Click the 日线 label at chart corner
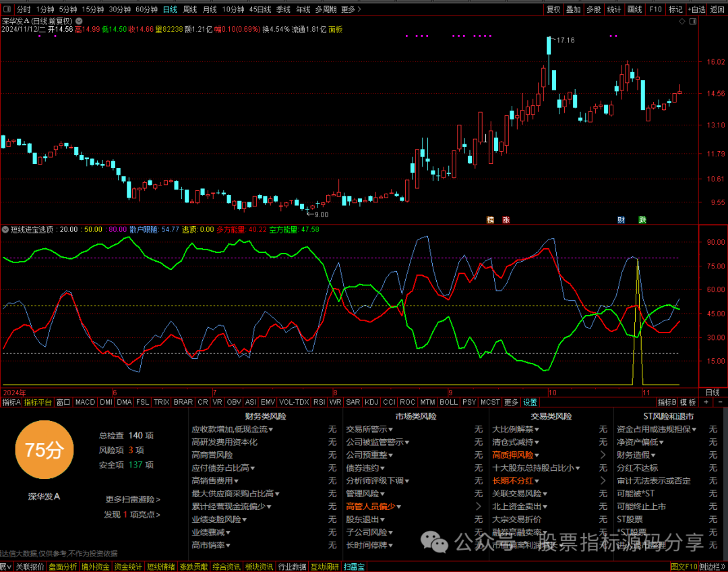The height and width of the screenshot is (572, 728). tap(712, 392)
